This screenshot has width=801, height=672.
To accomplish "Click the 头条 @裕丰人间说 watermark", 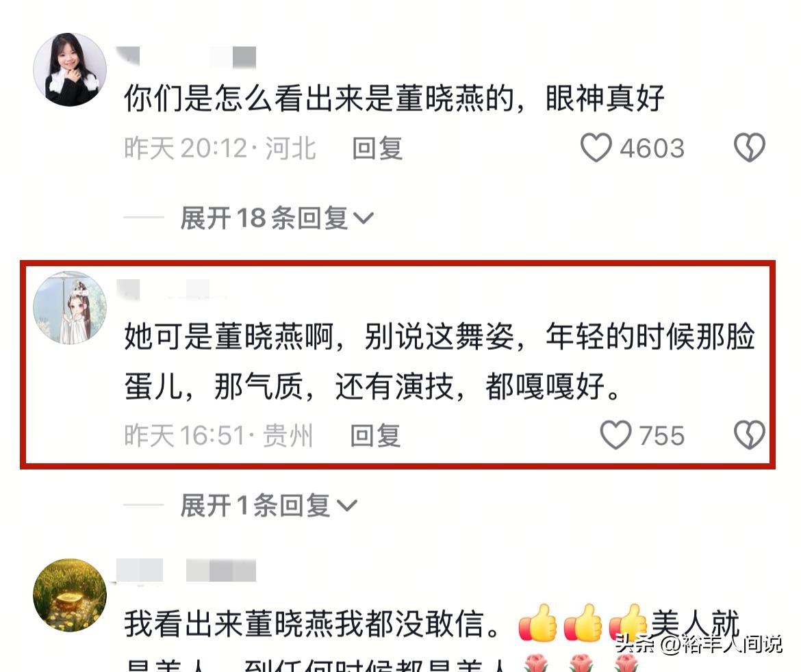I will tap(698, 643).
